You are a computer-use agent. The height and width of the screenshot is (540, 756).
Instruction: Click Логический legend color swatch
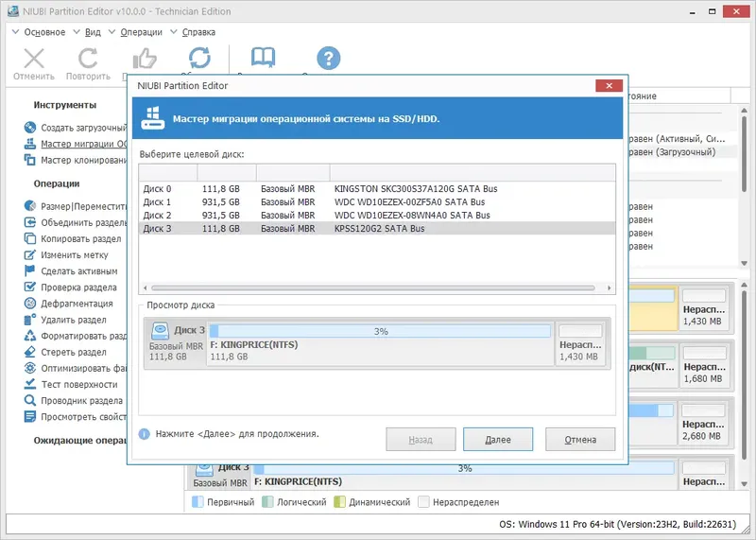point(267,502)
